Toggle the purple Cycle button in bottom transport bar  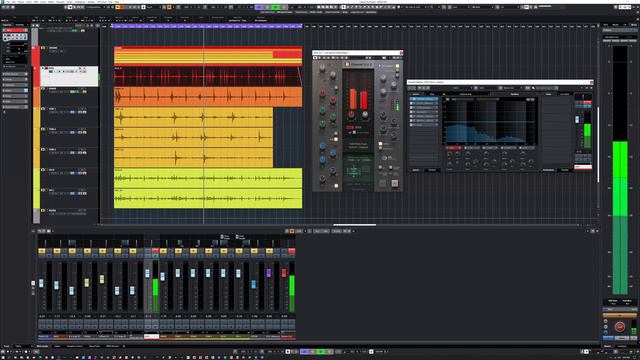click(304, 351)
